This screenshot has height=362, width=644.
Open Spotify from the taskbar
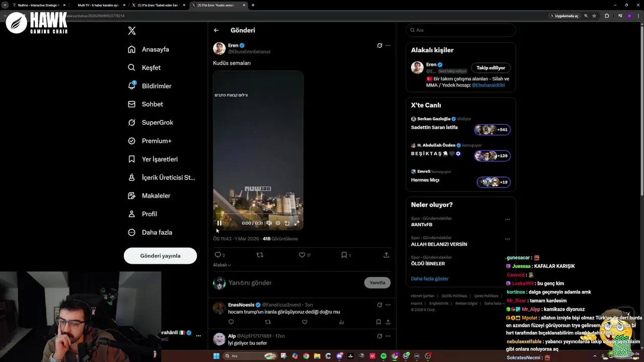click(x=383, y=356)
